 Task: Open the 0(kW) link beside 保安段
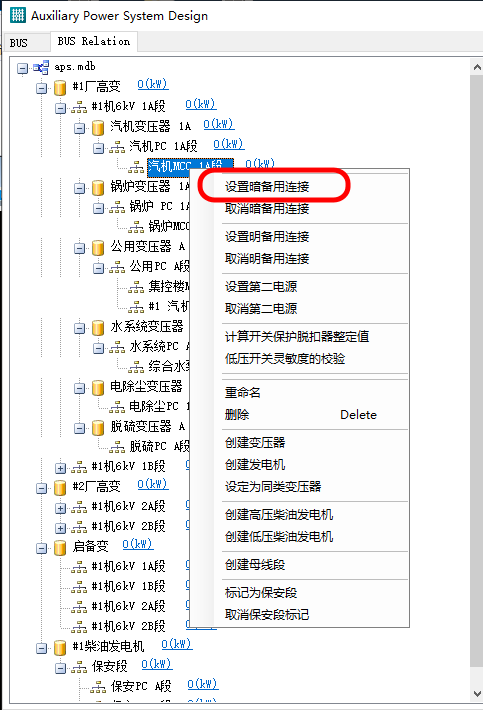[x=157, y=664]
